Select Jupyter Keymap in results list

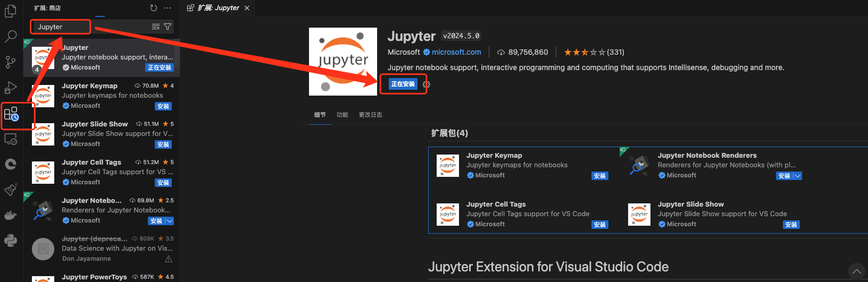(102, 96)
